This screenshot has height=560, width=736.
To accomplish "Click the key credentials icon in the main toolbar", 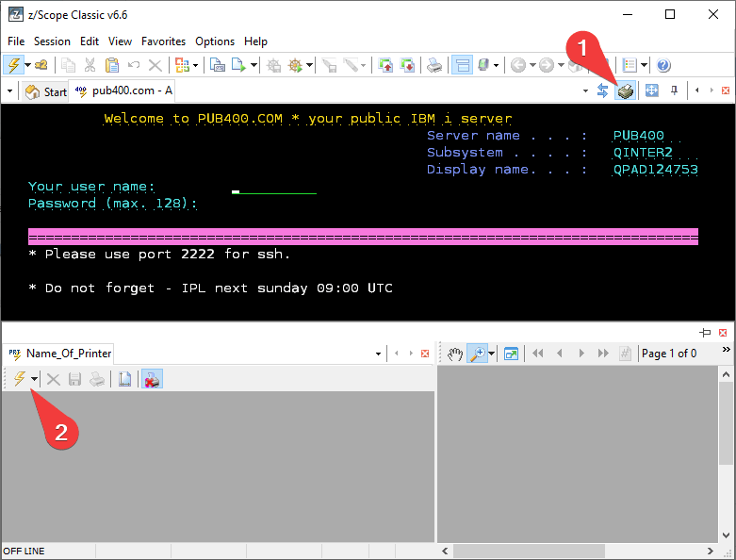I will click(x=41, y=65).
